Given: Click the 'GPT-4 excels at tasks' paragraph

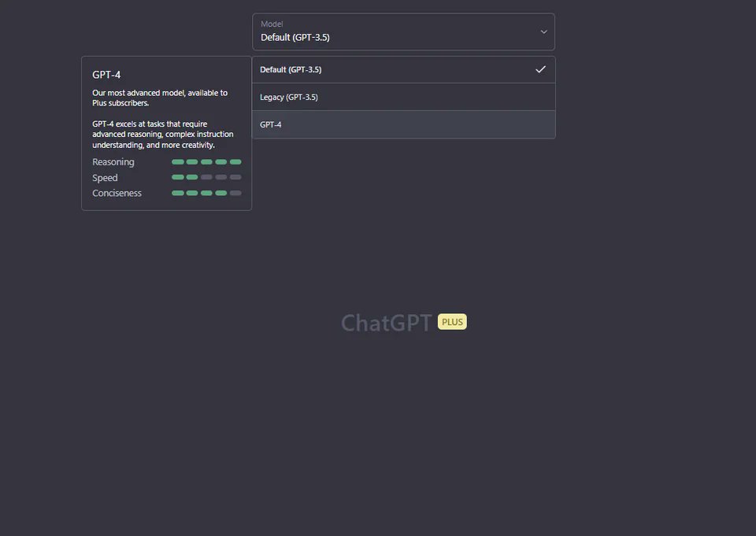Looking at the screenshot, I should [x=162, y=135].
